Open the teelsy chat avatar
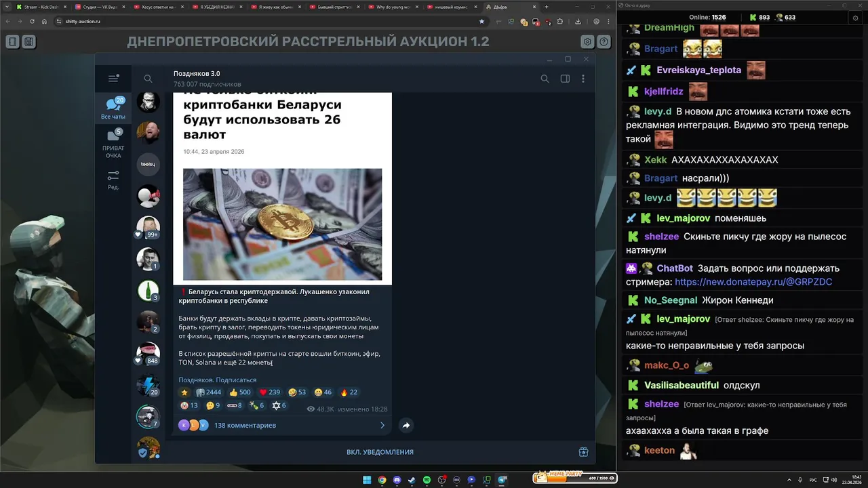This screenshot has width=868, height=488. tap(148, 164)
